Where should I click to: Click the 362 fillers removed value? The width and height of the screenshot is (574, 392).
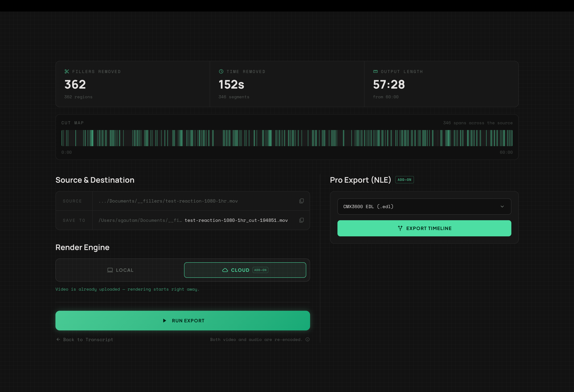click(x=75, y=84)
